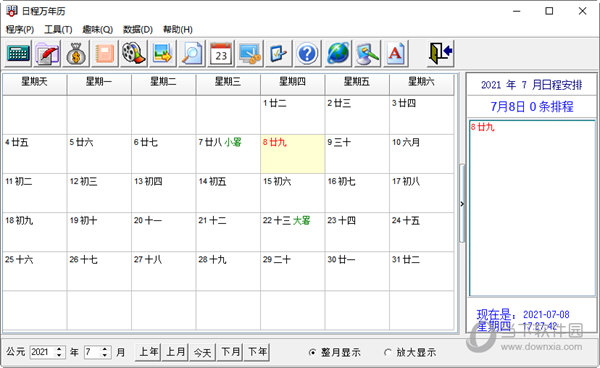Screen dimensions: 600x368
Task: Click the screen capture scissors icon
Action: (249, 54)
